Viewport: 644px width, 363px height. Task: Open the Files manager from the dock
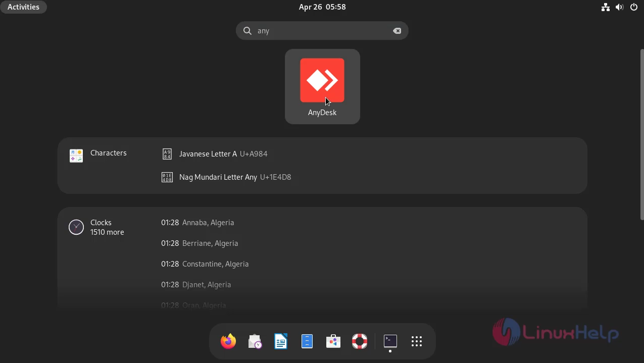[x=307, y=341]
